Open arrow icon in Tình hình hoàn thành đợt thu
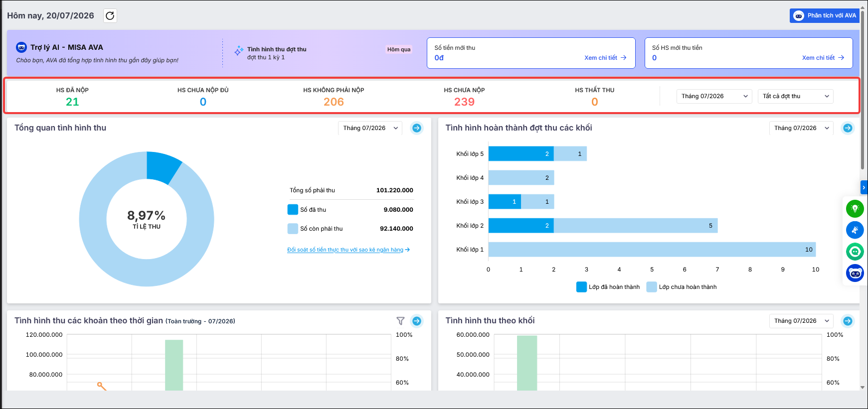This screenshot has height=409, width=868. (848, 128)
